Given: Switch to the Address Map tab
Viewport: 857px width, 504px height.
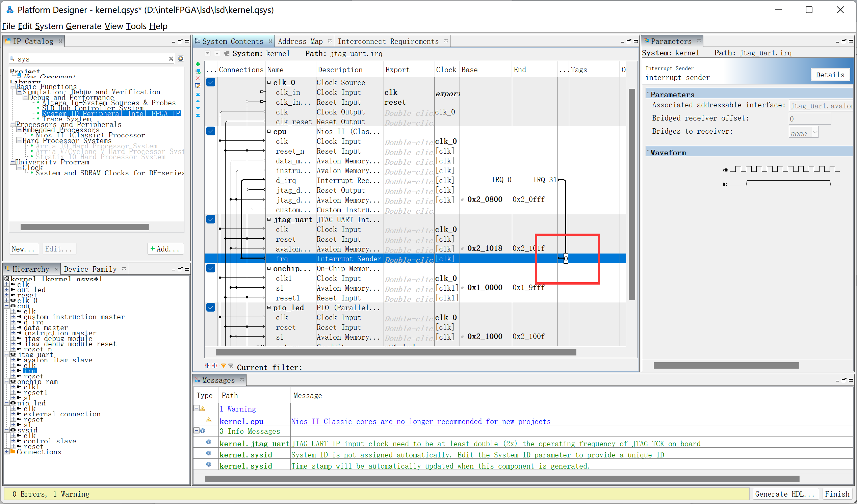Looking at the screenshot, I should click(x=300, y=42).
